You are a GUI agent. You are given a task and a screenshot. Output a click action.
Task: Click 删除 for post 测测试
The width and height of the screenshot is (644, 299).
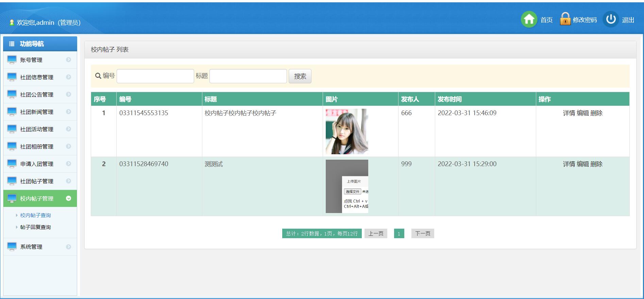click(x=596, y=164)
